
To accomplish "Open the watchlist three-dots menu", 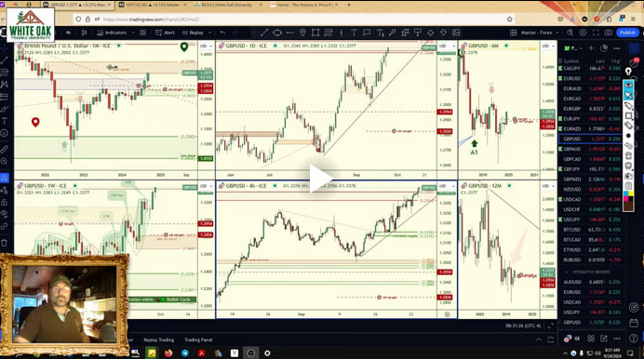I will tap(617, 48).
